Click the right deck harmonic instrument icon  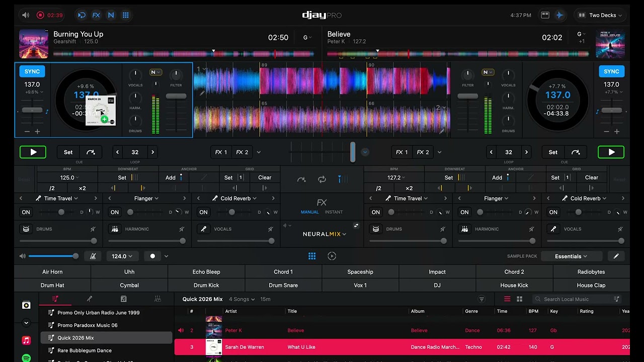pos(464,229)
